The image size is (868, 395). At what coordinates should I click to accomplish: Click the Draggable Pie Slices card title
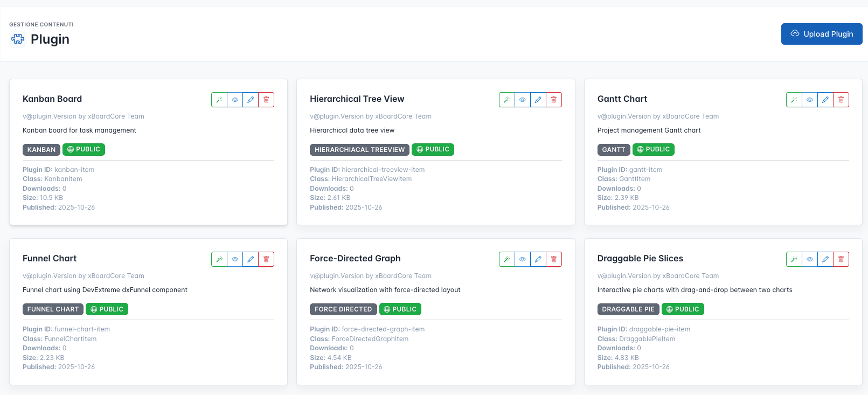tap(640, 258)
